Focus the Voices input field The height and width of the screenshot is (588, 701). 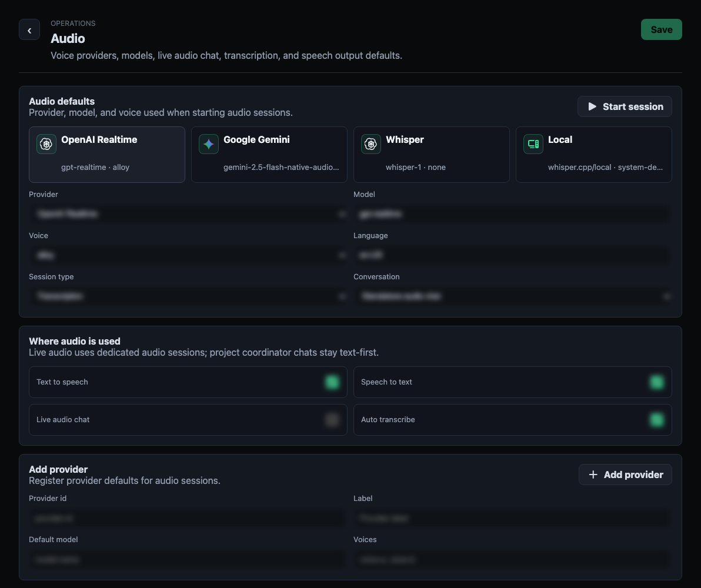pyautogui.click(x=513, y=559)
